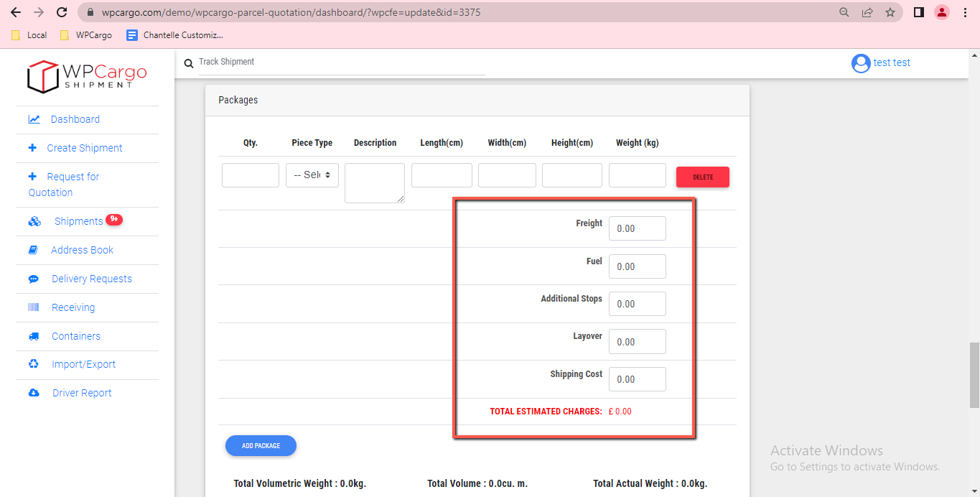
Task: Click into the Weight (kg) field
Action: pyautogui.click(x=638, y=175)
